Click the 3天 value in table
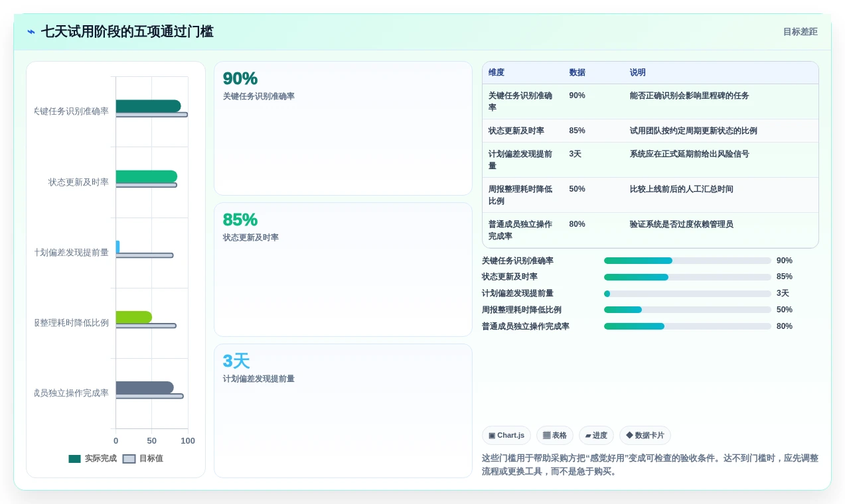845x504 pixels. [575, 154]
